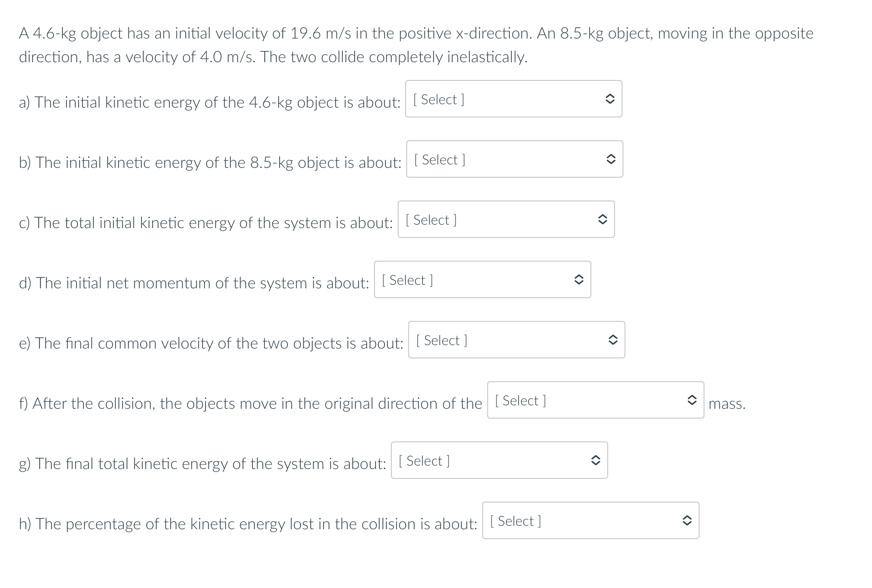Open the final total kinetic energy dropdown
872x588 pixels.
[499, 460]
